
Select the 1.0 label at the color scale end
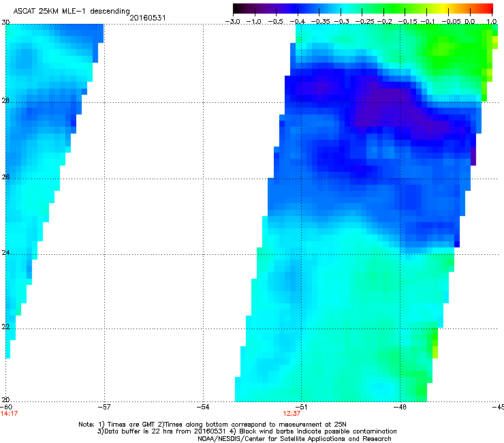tap(492, 22)
